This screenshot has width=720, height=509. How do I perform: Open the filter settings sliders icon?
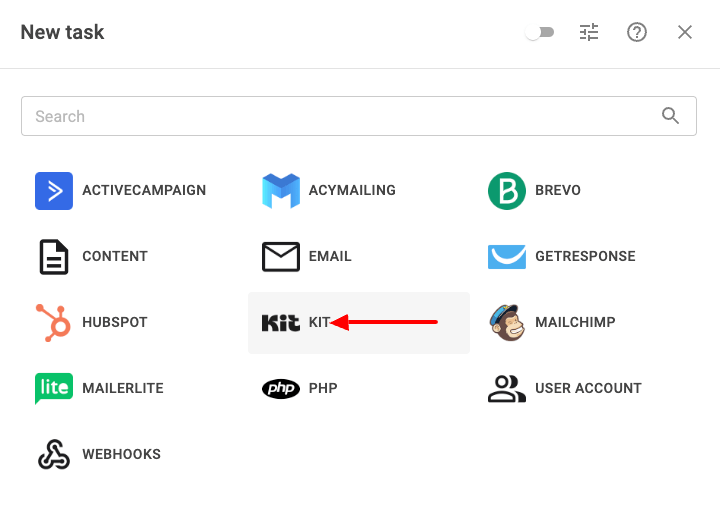click(589, 32)
